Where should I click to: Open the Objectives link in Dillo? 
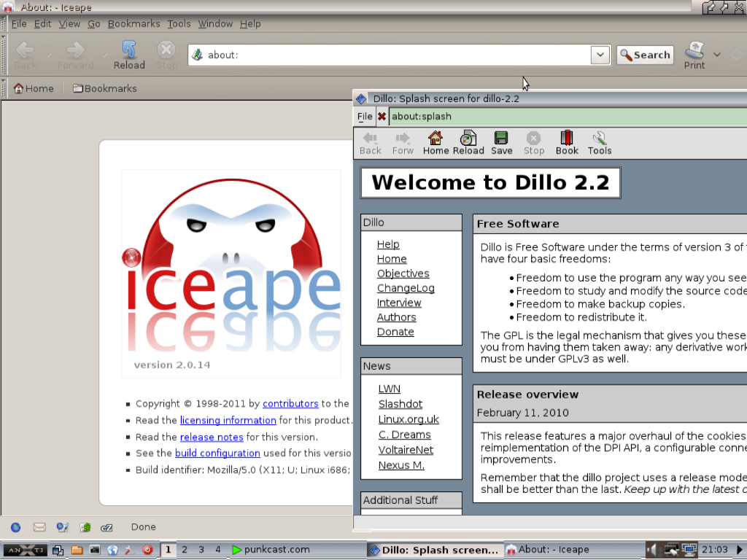pos(403,274)
